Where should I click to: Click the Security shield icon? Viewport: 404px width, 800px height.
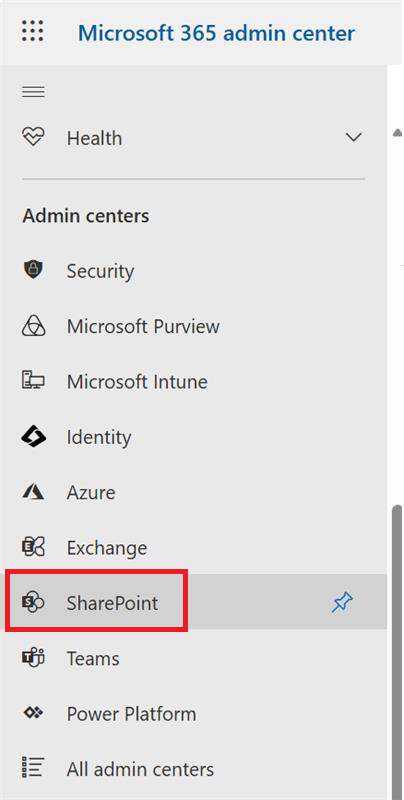(33, 270)
